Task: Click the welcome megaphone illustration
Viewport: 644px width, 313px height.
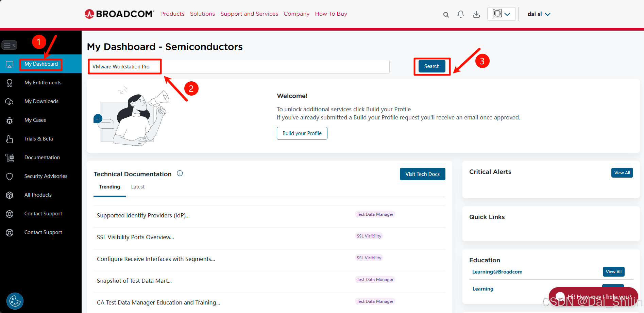Action: point(132,116)
